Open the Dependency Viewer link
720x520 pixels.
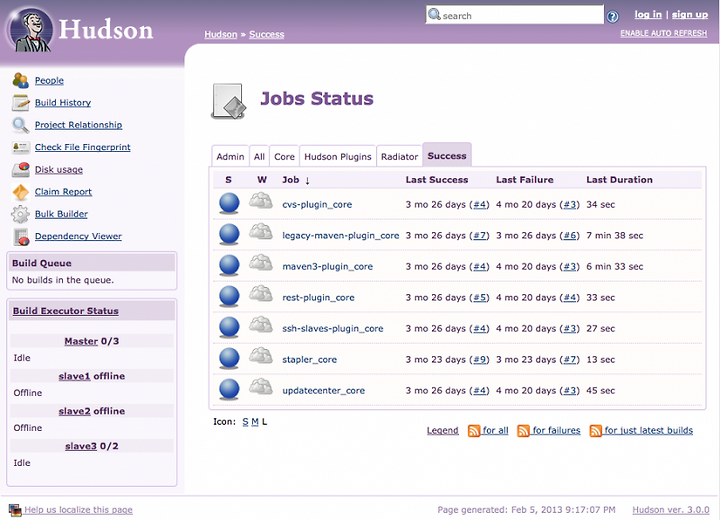pyautogui.click(x=79, y=236)
